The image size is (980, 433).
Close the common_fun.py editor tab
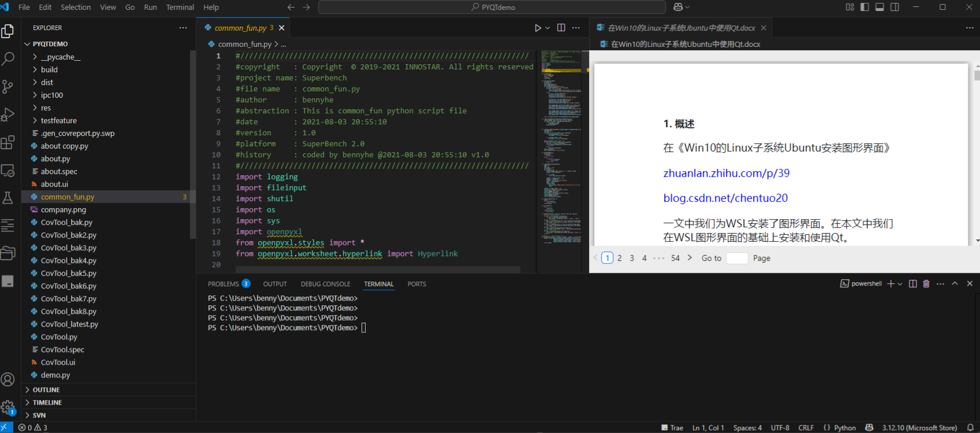tap(282, 28)
